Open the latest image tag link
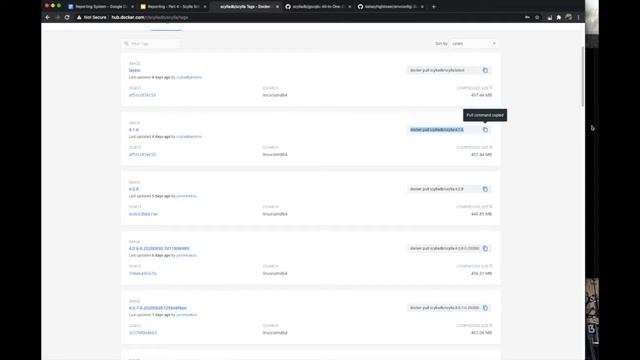 (134, 70)
